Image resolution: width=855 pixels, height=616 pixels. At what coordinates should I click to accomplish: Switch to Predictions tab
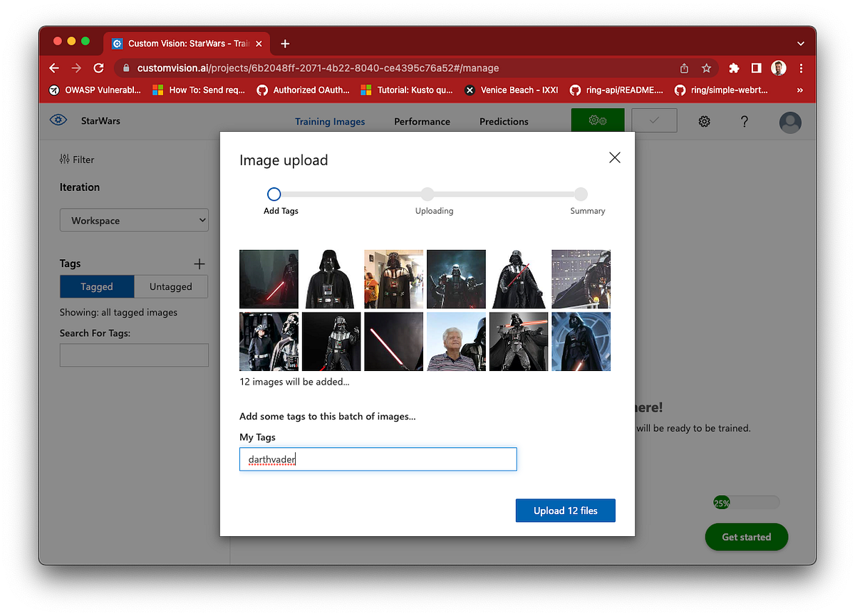click(x=504, y=122)
